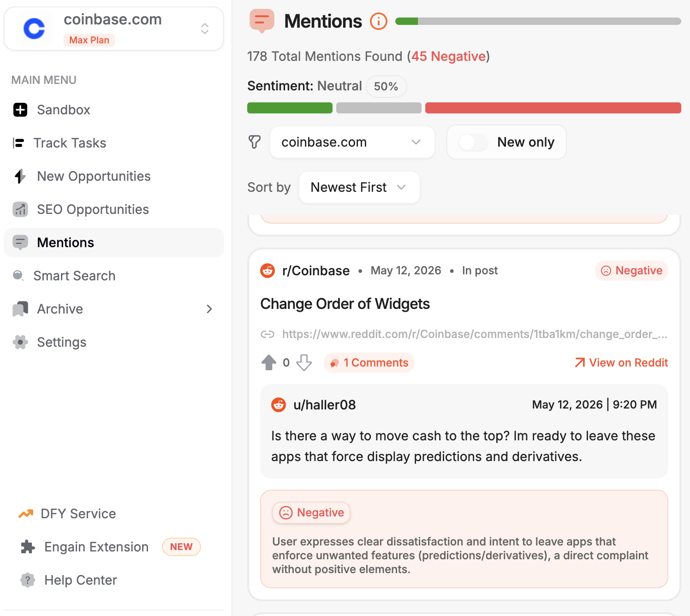Open the coinbase.com workspace switcher arrows

(x=205, y=29)
